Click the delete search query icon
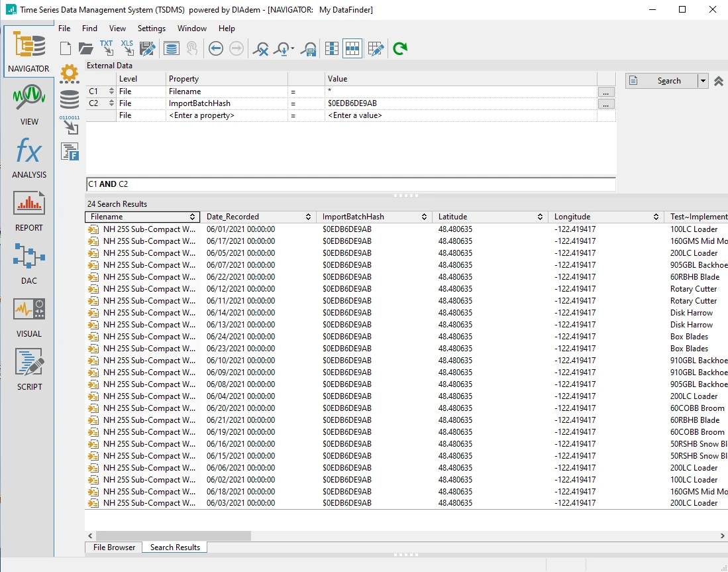 coord(262,48)
